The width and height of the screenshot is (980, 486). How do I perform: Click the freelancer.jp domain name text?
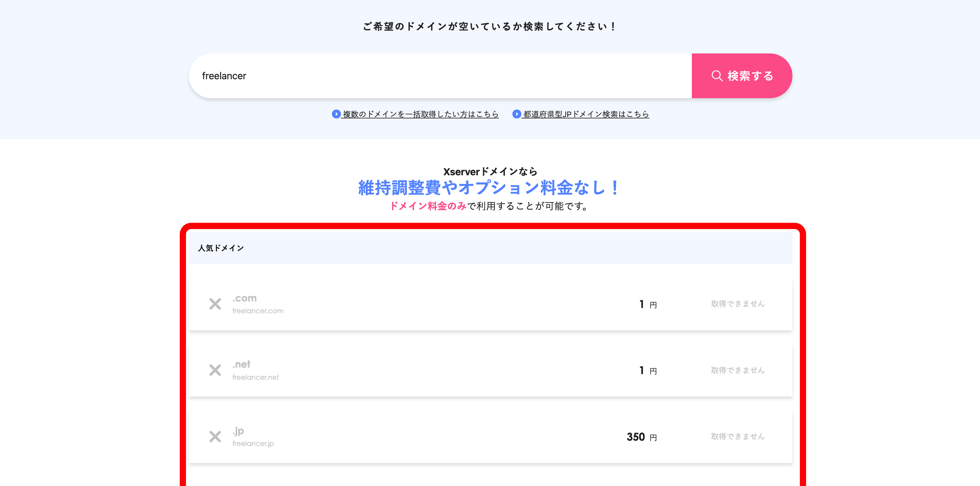[x=253, y=443]
